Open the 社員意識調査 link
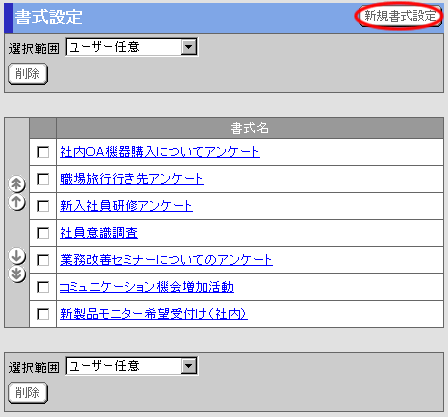The width and height of the screenshot is (448, 417). tap(99, 233)
